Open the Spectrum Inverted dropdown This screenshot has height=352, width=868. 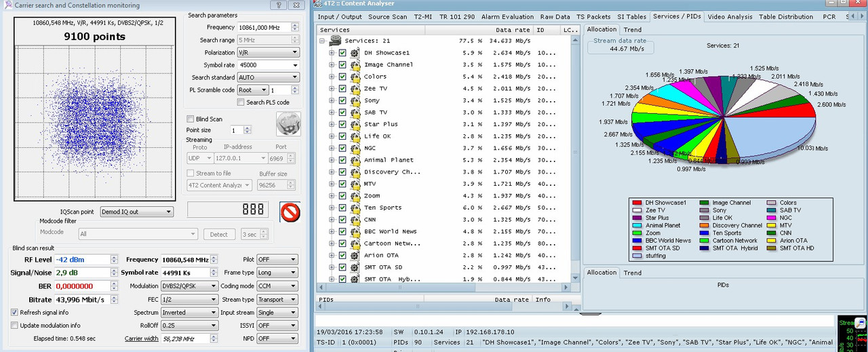pyautogui.click(x=189, y=313)
